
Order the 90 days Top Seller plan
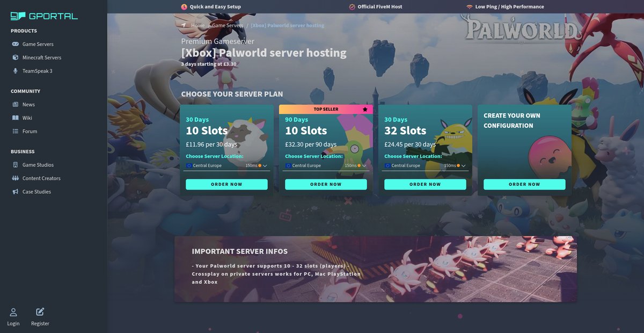[x=326, y=184]
